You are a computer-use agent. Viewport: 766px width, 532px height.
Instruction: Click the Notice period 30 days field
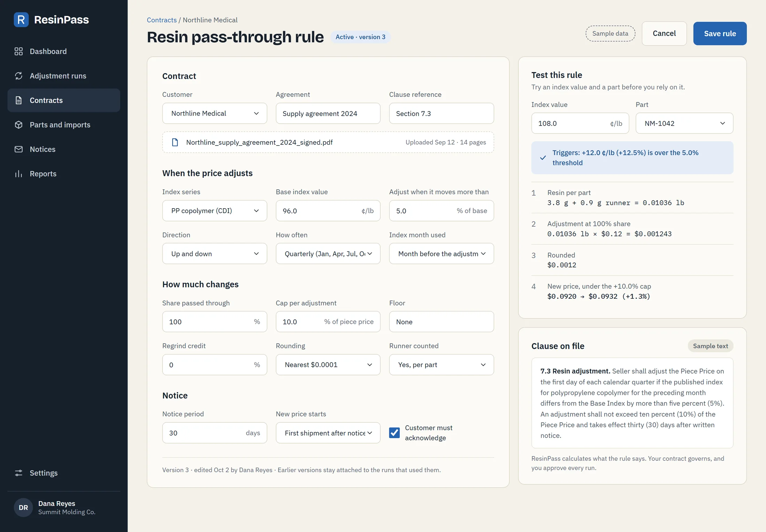tap(214, 433)
